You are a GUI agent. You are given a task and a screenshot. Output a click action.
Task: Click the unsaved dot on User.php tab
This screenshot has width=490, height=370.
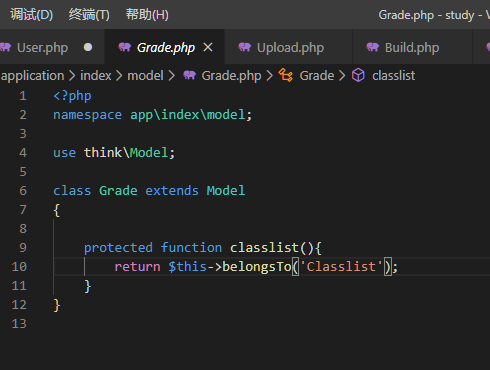(x=88, y=47)
